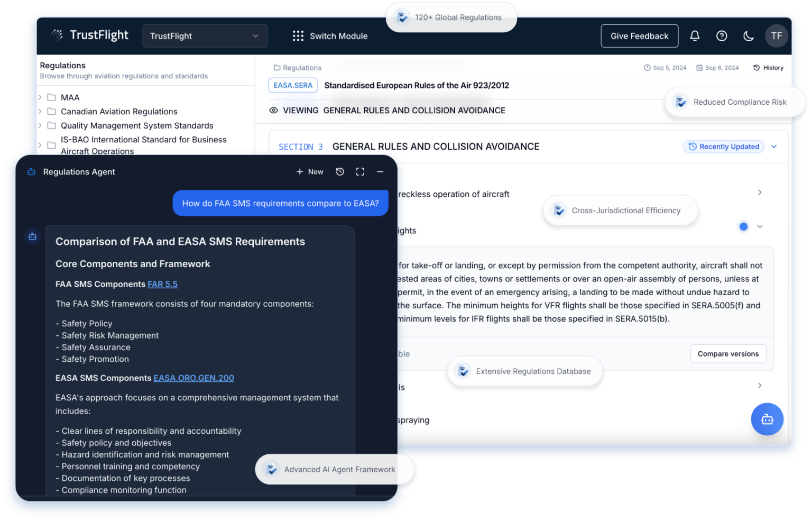
Task: Click the blue status indicator dot
Action: pyautogui.click(x=743, y=226)
